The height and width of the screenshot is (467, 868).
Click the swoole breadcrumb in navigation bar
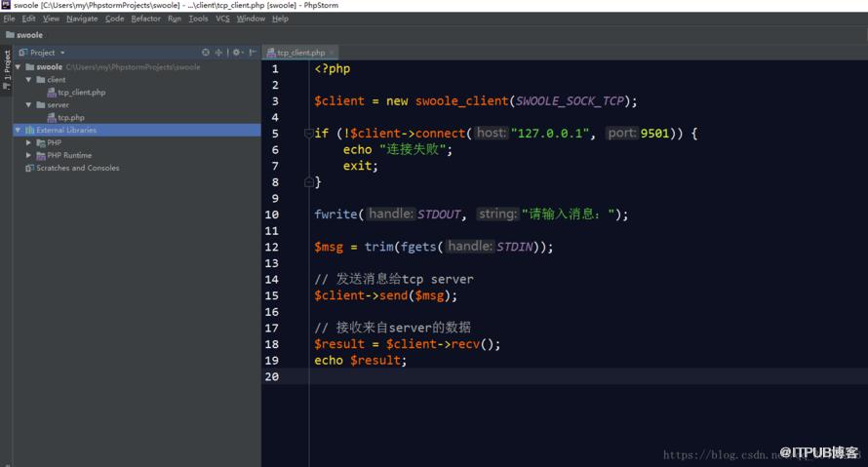click(24, 35)
